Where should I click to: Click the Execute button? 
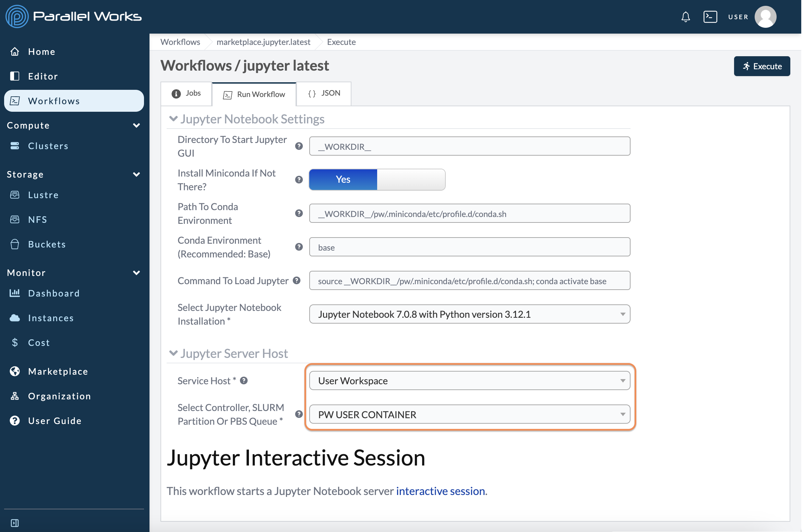tap(762, 66)
